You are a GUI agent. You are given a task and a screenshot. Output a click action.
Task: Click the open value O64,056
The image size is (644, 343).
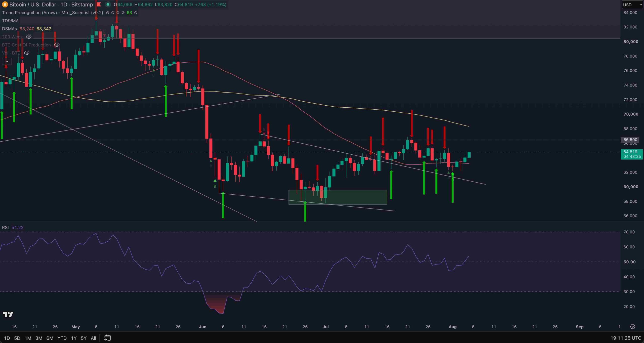[123, 5]
